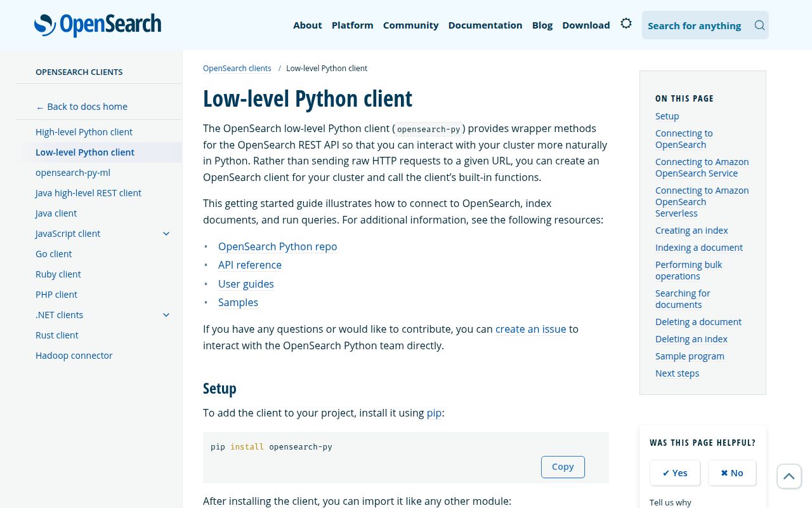Click the create an issue link
Screen dimensions: 812x508
(x=531, y=329)
